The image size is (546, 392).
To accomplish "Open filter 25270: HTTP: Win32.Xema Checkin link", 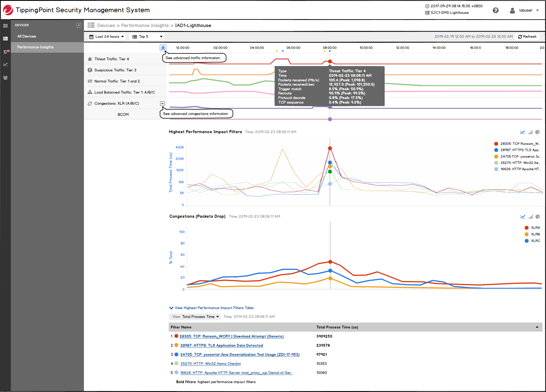I will [x=211, y=364].
